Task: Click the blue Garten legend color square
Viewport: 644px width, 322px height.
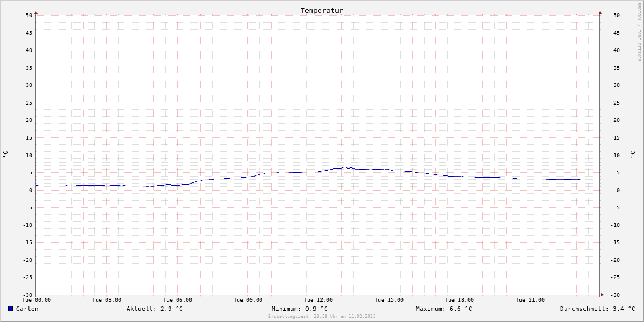Action: (10, 309)
